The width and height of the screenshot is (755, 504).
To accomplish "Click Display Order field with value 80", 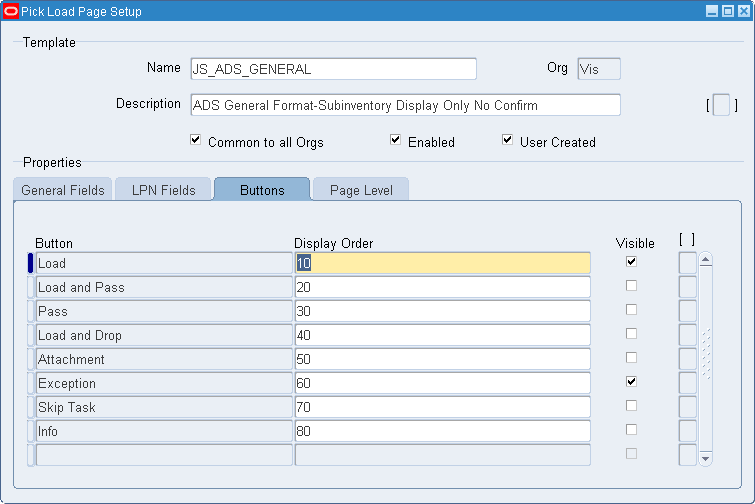I will 443,431.
